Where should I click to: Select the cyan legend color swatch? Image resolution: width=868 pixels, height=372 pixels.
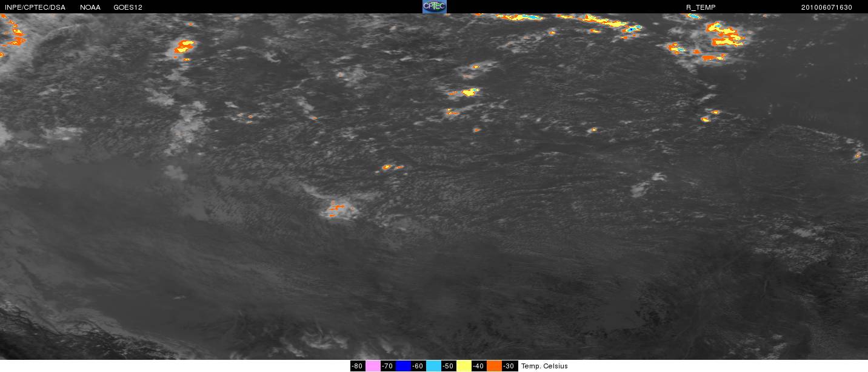(433, 366)
